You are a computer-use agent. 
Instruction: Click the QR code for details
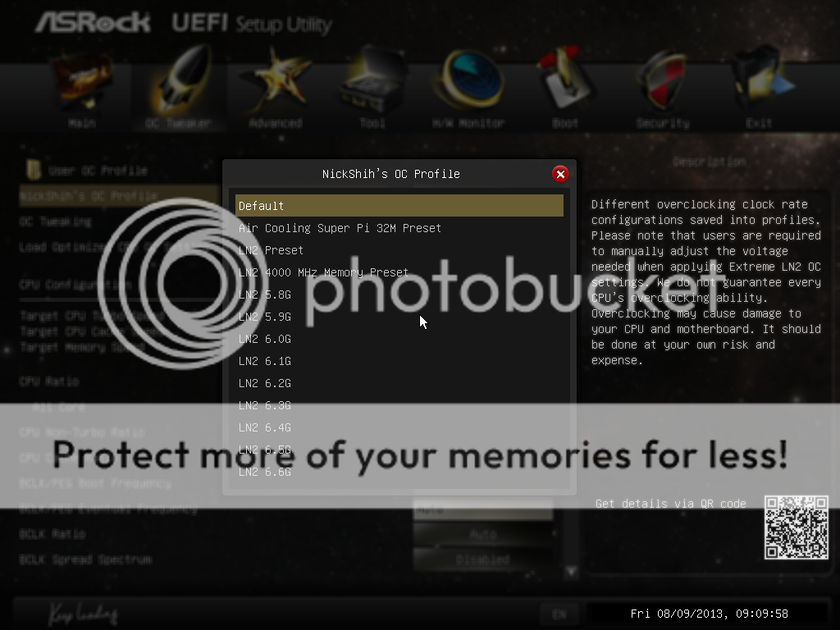(796, 527)
